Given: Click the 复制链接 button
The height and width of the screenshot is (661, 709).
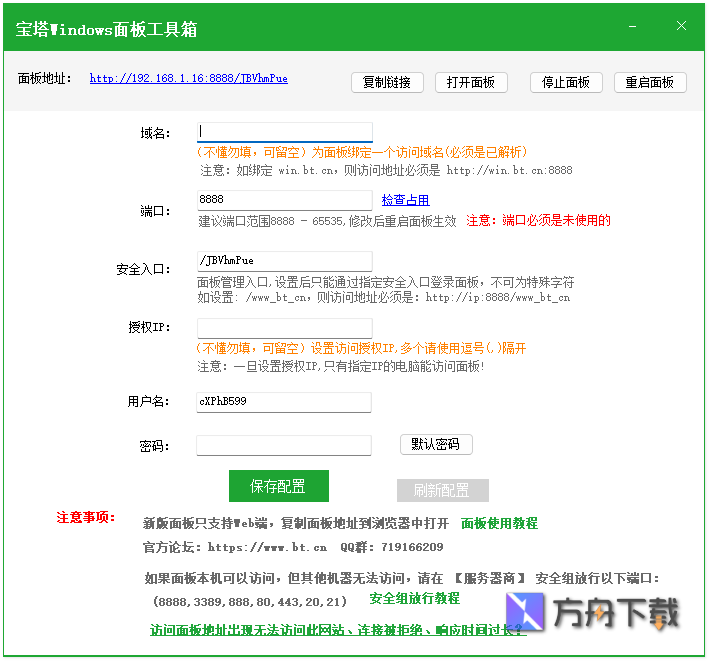Looking at the screenshot, I should (387, 82).
